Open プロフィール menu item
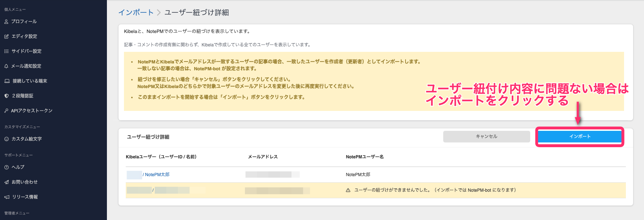The height and width of the screenshot is (220, 644). [24, 22]
